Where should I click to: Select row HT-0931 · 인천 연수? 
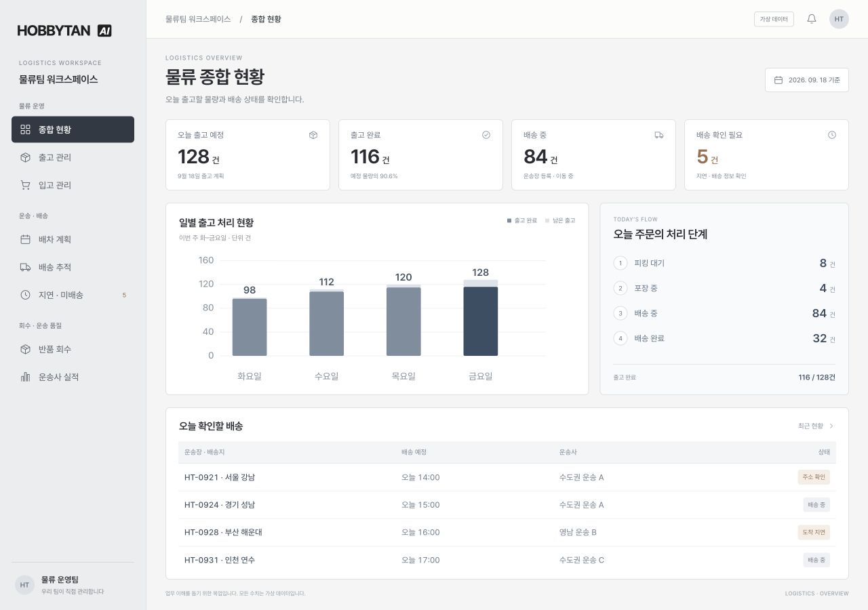pyautogui.click(x=507, y=561)
